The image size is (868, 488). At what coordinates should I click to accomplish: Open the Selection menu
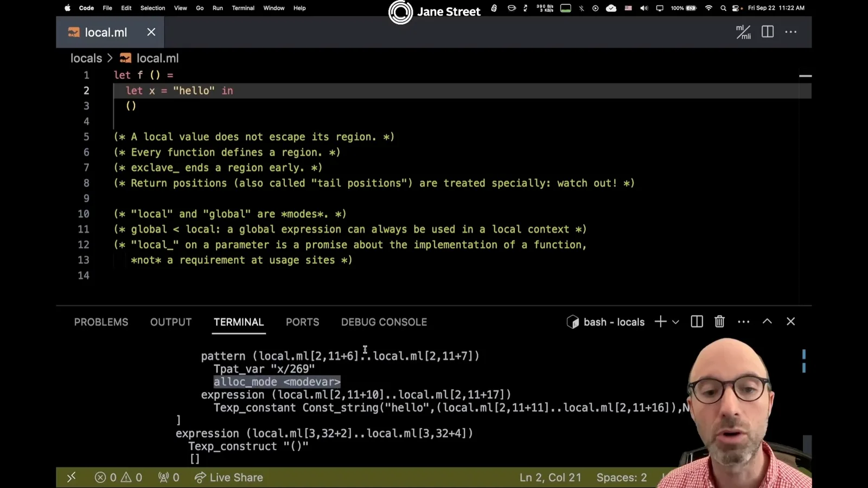pyautogui.click(x=152, y=8)
